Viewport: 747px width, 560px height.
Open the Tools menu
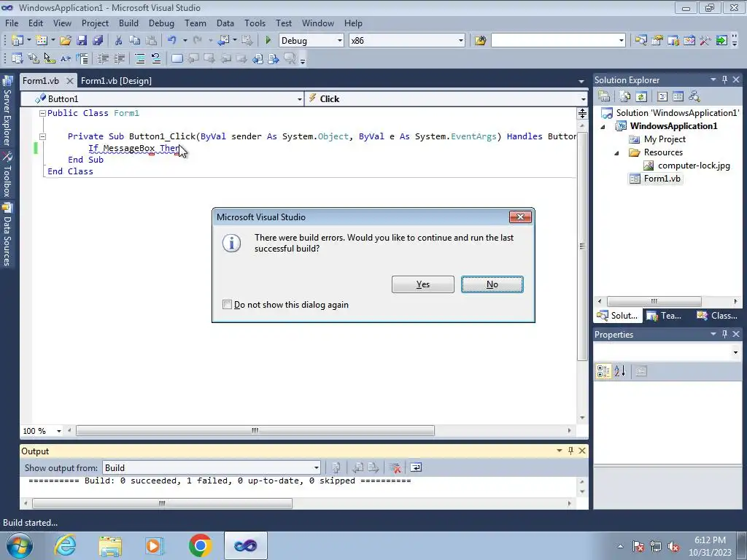pyautogui.click(x=255, y=23)
